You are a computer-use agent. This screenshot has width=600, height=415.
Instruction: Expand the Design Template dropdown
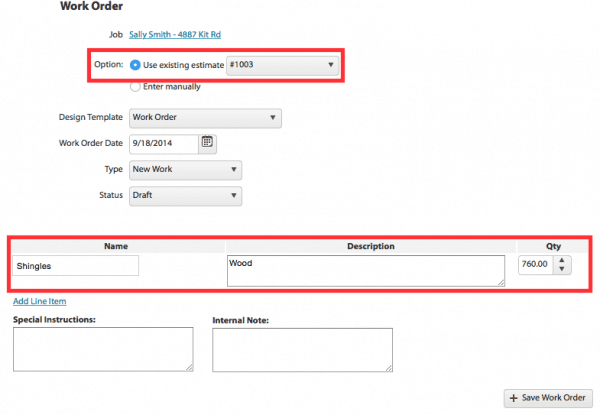coord(205,118)
